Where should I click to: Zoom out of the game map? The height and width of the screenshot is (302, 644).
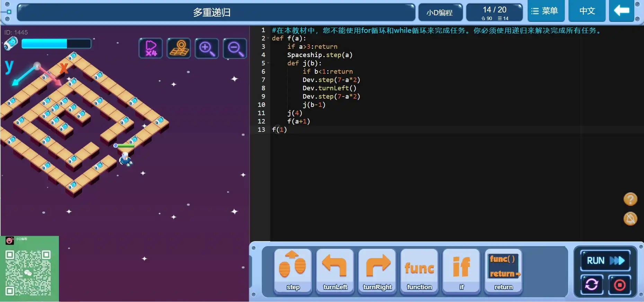coord(235,48)
